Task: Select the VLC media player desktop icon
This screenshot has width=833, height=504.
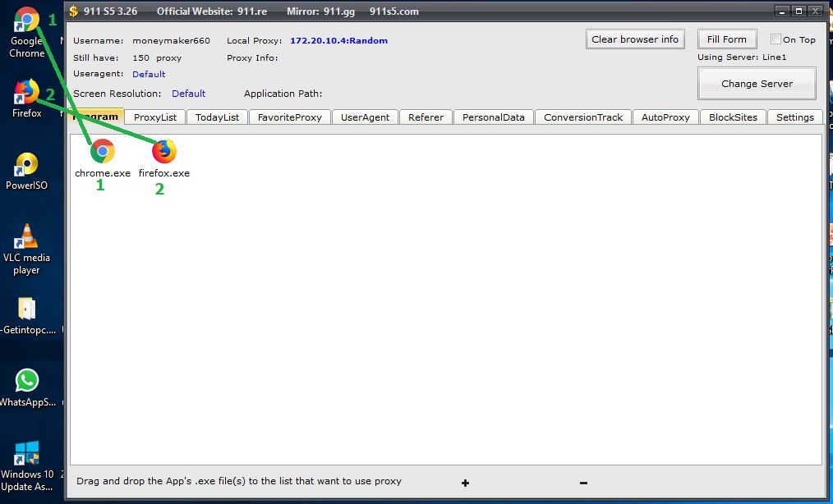Action: (x=26, y=240)
